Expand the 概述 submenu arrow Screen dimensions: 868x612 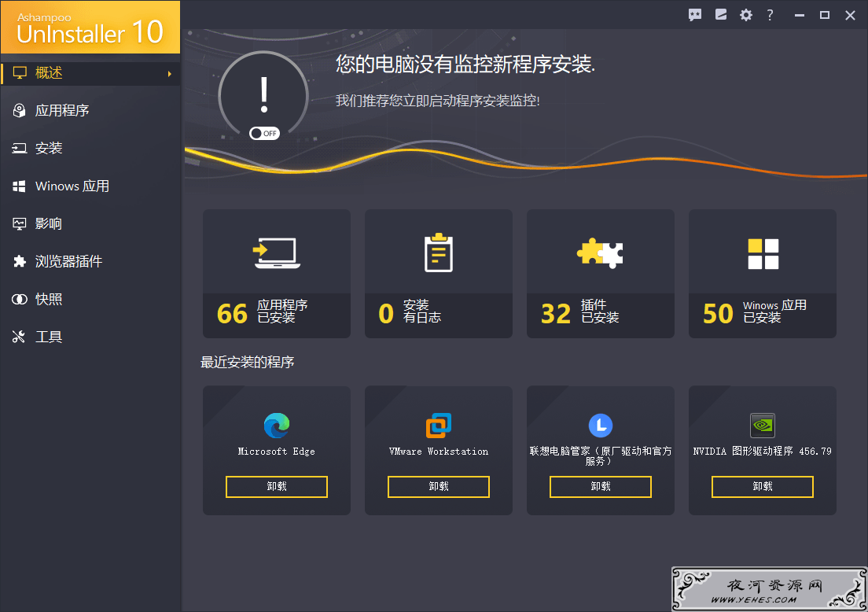[x=170, y=74]
